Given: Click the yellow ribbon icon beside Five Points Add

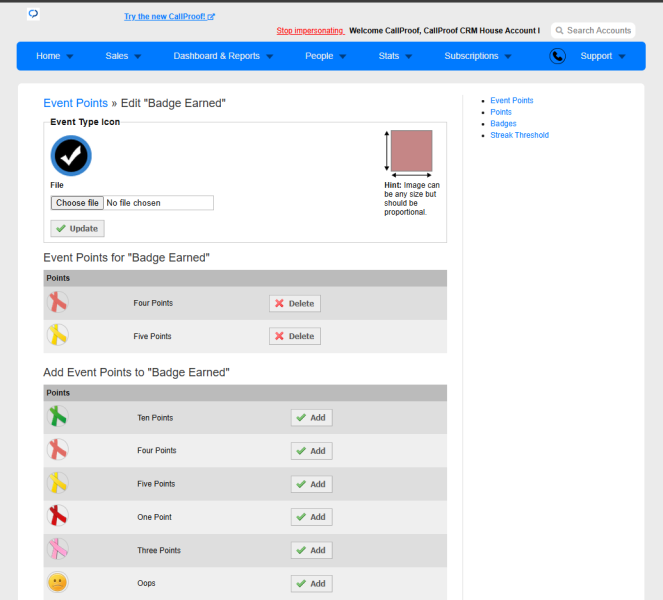Looking at the screenshot, I should coord(58,483).
